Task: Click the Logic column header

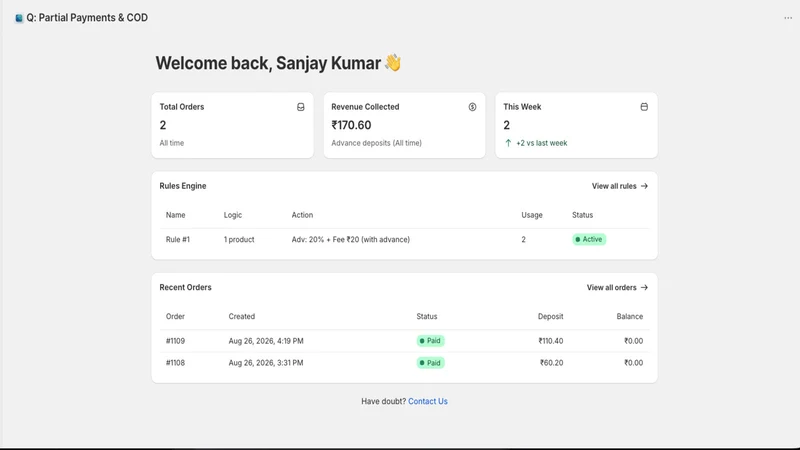Action: click(233, 215)
